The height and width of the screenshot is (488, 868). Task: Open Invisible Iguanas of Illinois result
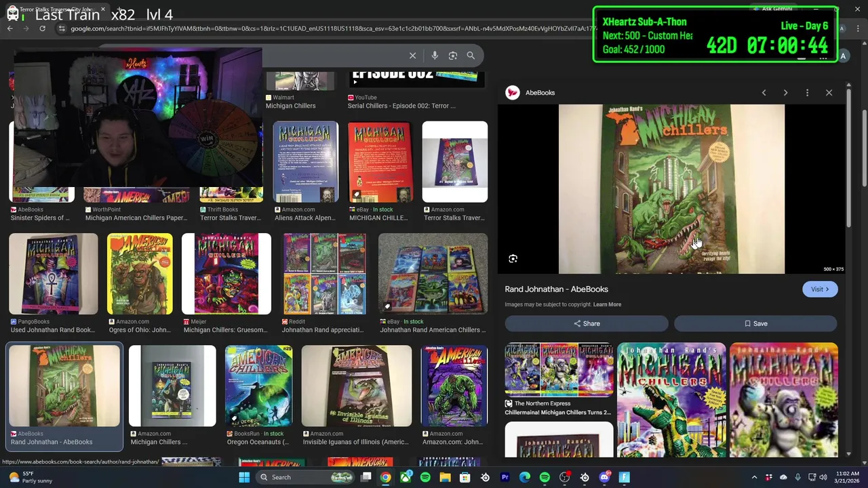coord(356,396)
